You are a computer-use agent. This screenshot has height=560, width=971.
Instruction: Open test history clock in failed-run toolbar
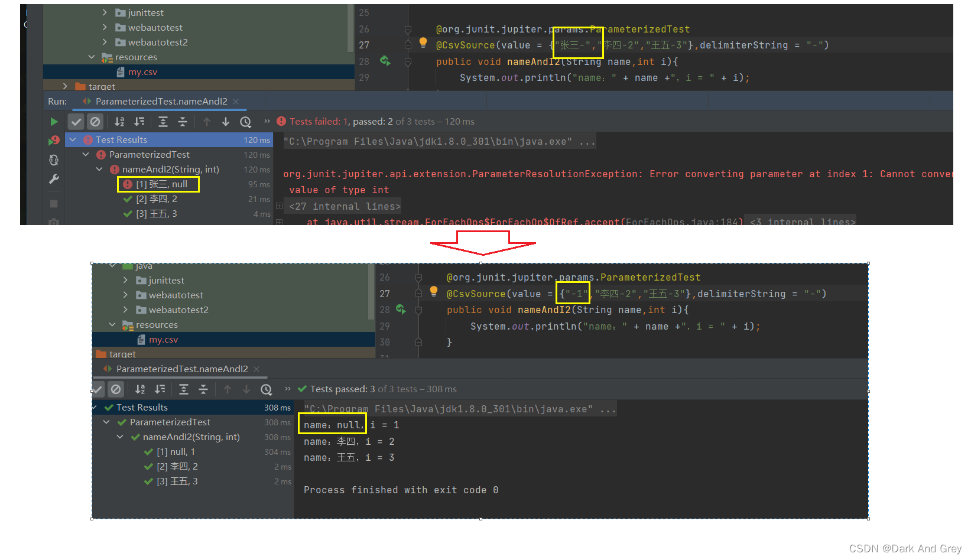point(246,122)
